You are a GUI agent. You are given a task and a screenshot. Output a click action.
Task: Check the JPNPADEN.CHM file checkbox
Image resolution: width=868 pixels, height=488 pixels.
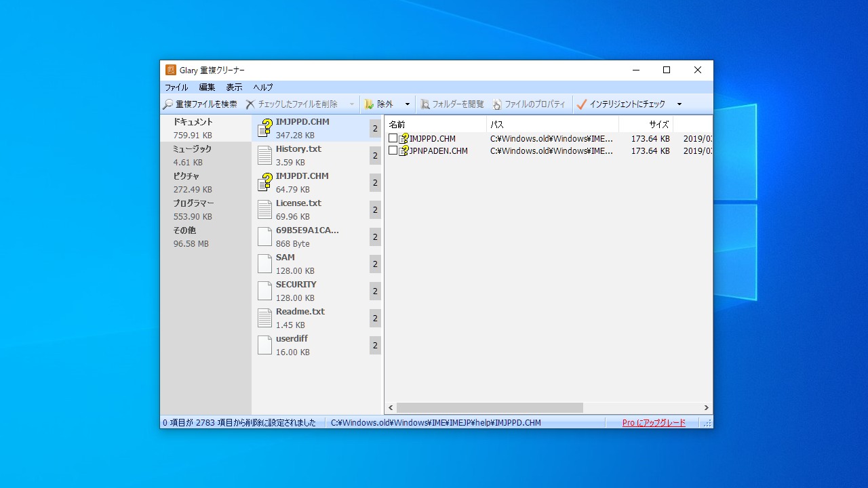[393, 150]
